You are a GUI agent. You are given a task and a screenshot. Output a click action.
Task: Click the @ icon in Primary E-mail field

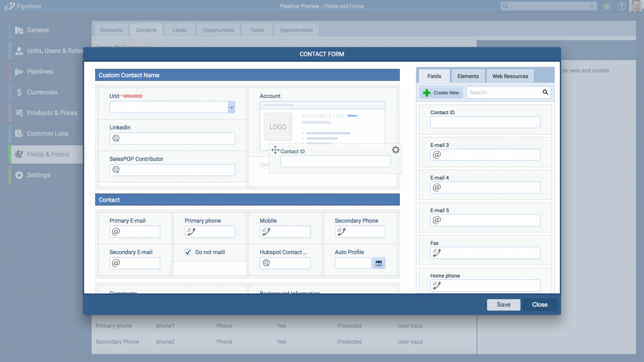[x=115, y=232]
